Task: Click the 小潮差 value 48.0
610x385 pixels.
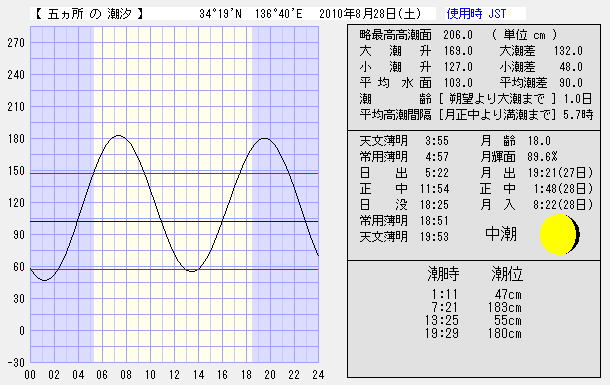Action: [571, 67]
